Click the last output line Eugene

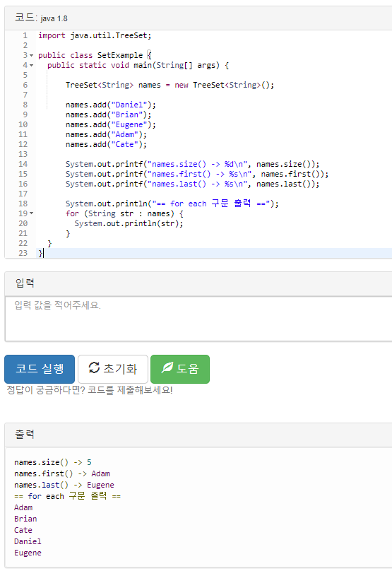pyautogui.click(x=28, y=553)
